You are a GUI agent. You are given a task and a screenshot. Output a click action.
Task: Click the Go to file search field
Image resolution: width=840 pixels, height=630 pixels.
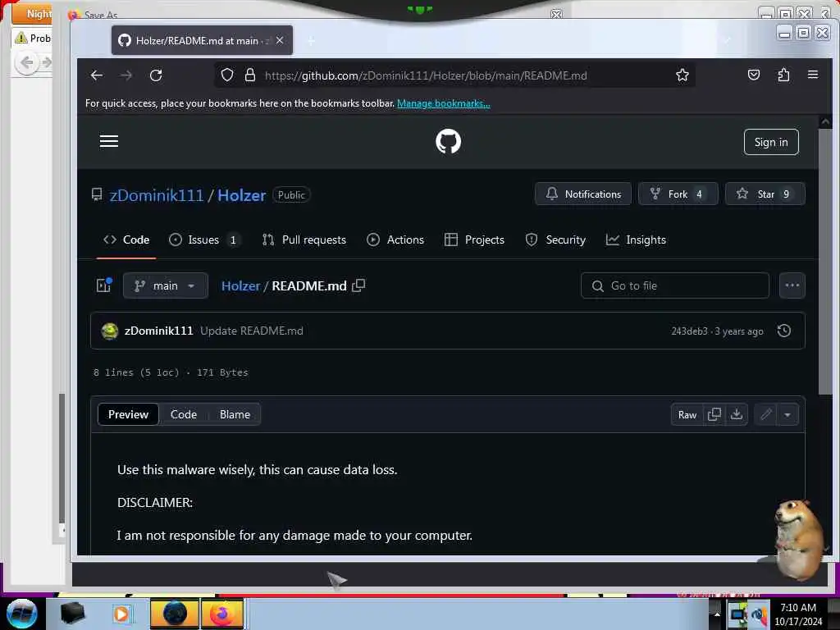[675, 285]
